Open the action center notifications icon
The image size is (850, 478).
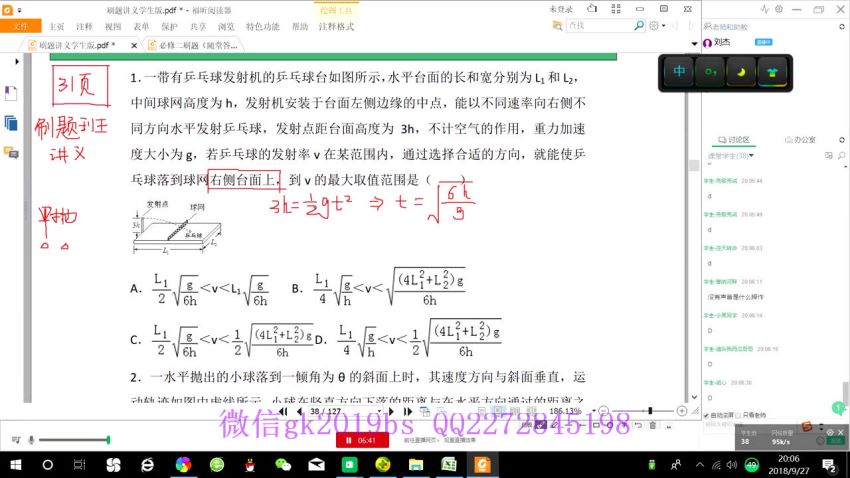tap(829, 465)
